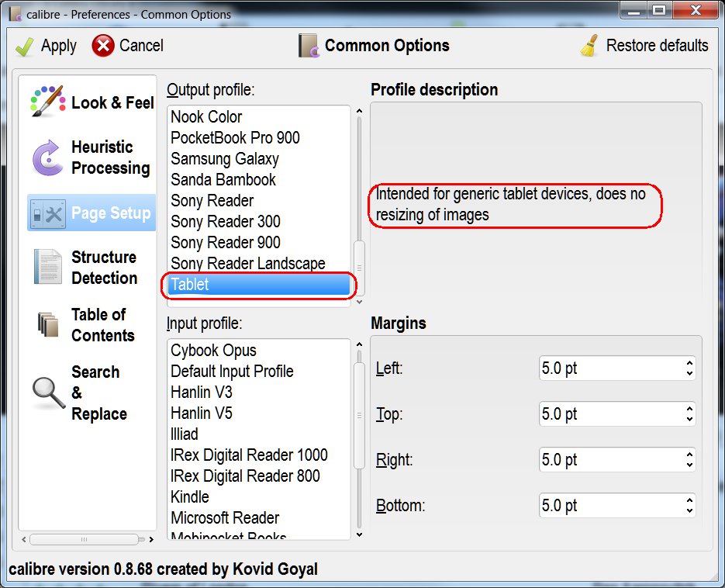Decrease the Left margin with down arrow
Viewport: 725px width, 588px height.
pyautogui.click(x=689, y=374)
